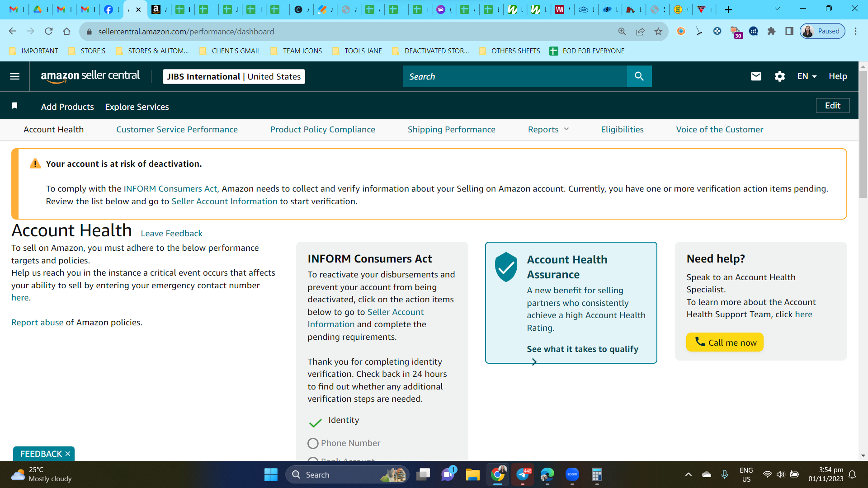Switch to Voice of the Customer tab

coord(720,130)
